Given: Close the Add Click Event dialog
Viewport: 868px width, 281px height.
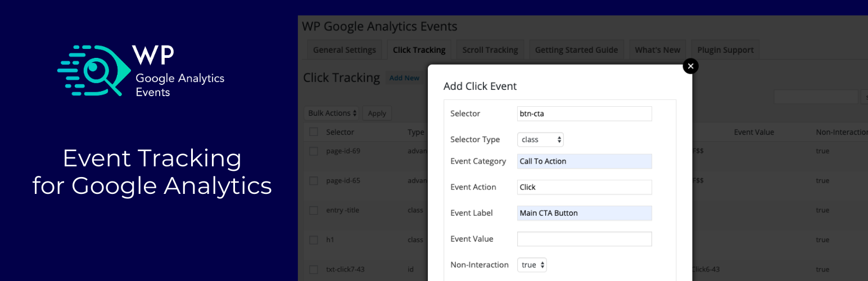Looking at the screenshot, I should pyautogui.click(x=690, y=66).
